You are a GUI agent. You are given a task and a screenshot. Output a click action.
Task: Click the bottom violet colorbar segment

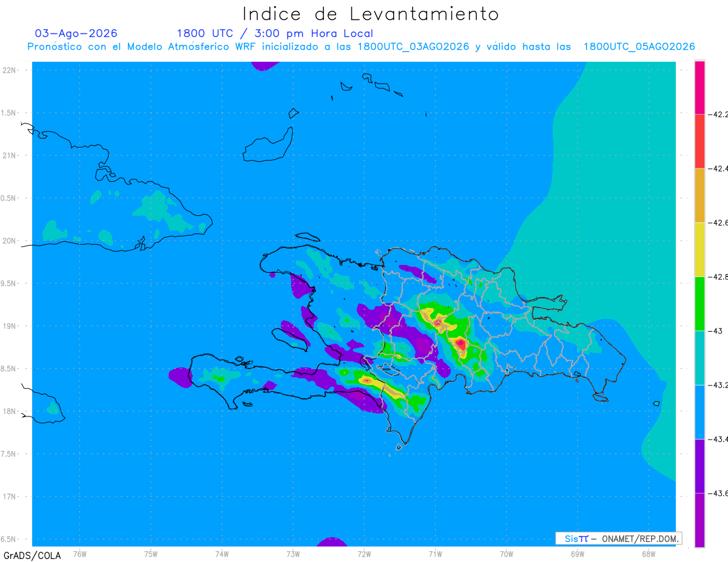(699, 520)
